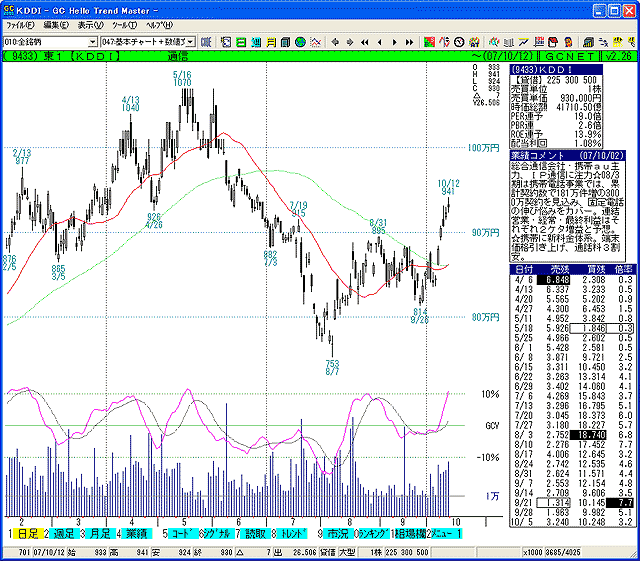The image size is (640, 561).
Task: Click the building with bars icon
Action: [x=588, y=42]
